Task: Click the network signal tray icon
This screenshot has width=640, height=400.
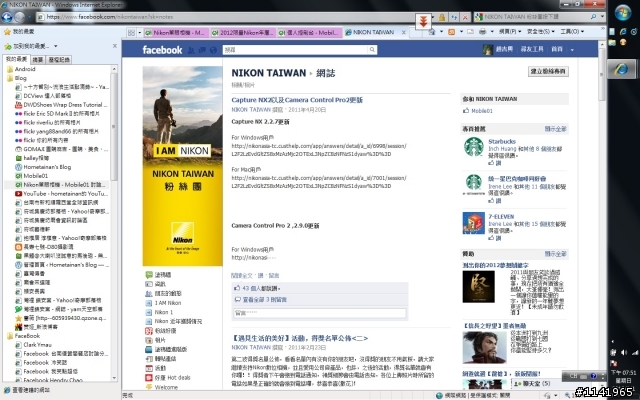Action: [x=634, y=352]
